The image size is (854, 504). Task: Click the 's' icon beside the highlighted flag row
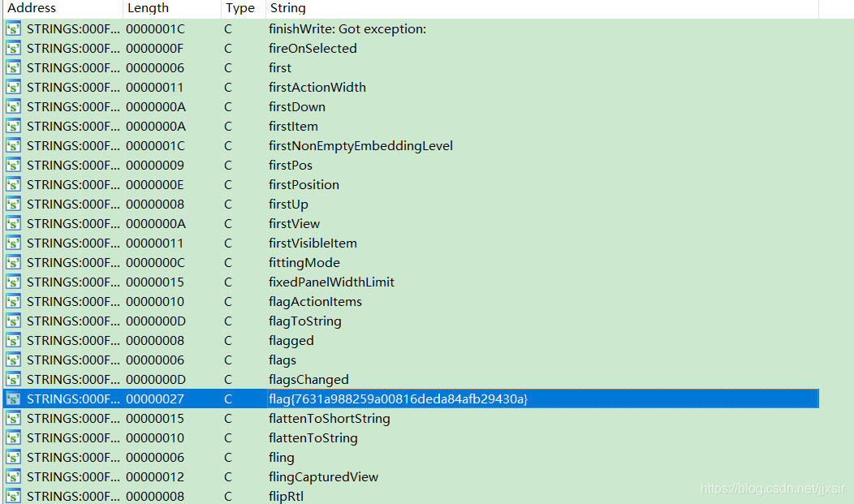click(14, 398)
